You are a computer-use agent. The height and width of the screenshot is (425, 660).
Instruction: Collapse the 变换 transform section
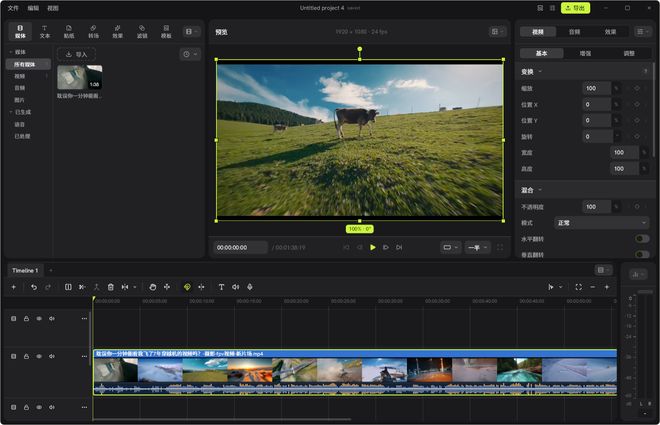coord(540,72)
